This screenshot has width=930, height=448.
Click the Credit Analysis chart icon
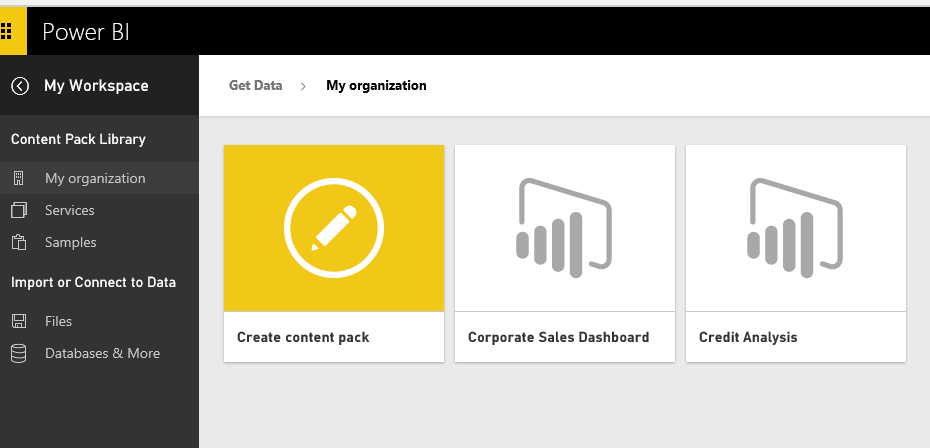(795, 228)
